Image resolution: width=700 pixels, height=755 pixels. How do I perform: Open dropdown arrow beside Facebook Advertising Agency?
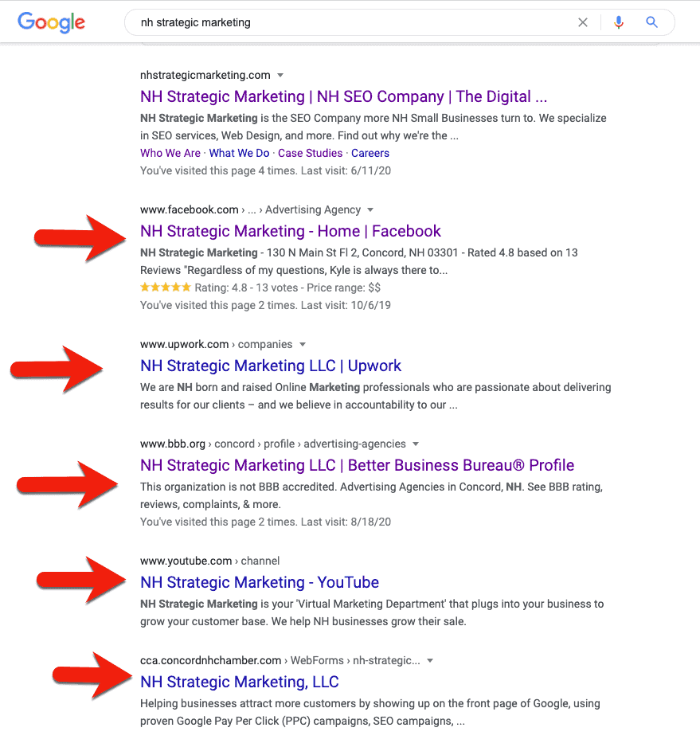click(370, 210)
